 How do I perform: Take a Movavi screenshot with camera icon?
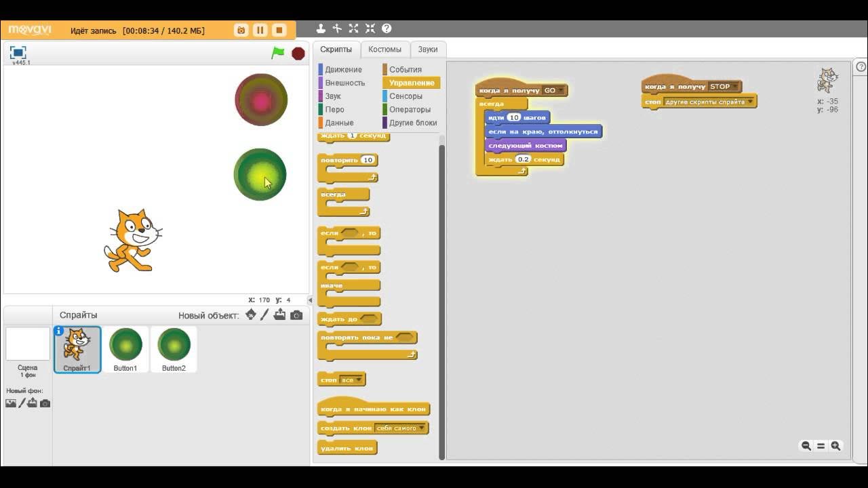pyautogui.click(x=241, y=30)
